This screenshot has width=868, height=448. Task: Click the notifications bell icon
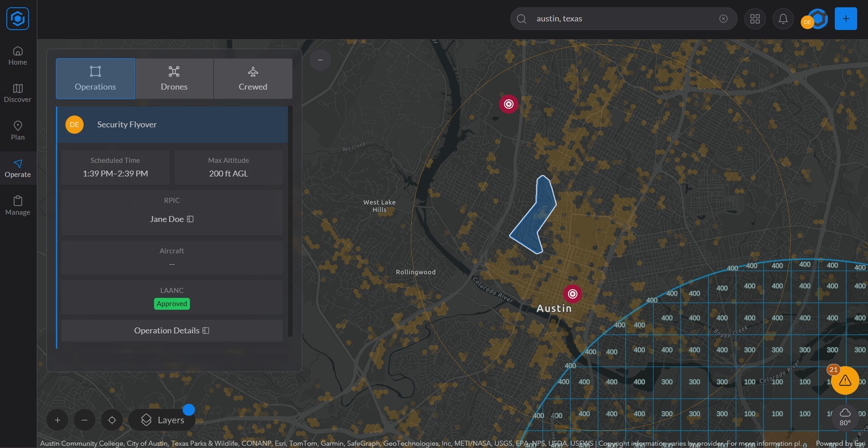[x=783, y=19]
